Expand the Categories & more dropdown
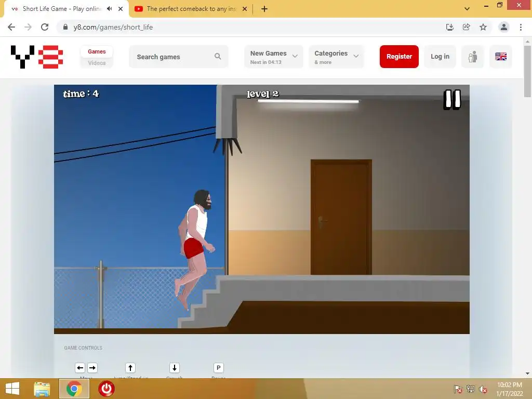532x399 pixels. coord(336,57)
